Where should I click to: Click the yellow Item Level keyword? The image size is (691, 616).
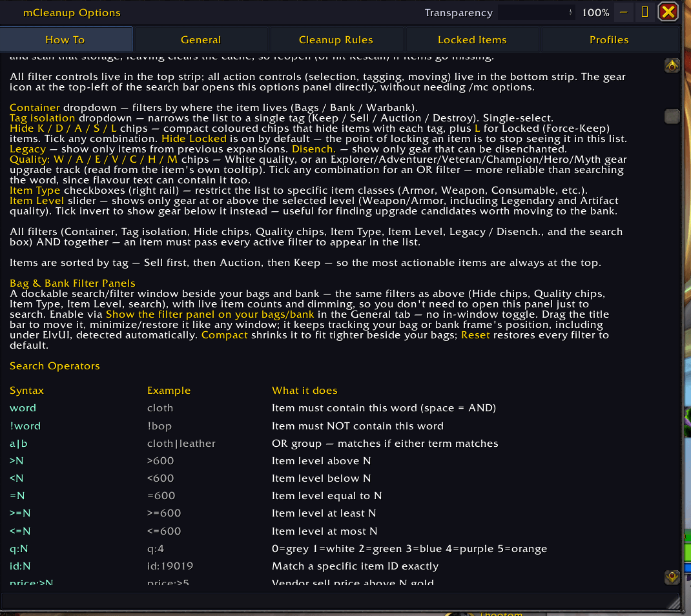[x=37, y=200]
